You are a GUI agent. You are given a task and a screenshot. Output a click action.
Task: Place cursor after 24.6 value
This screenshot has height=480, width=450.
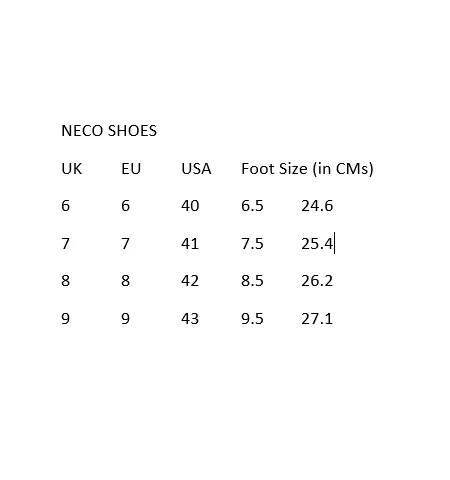[333, 206]
